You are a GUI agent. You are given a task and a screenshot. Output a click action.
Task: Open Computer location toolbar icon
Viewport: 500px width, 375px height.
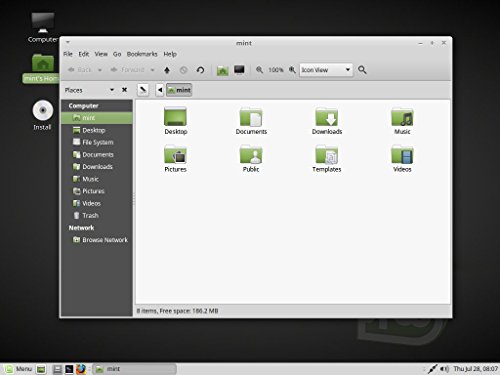[x=239, y=70]
